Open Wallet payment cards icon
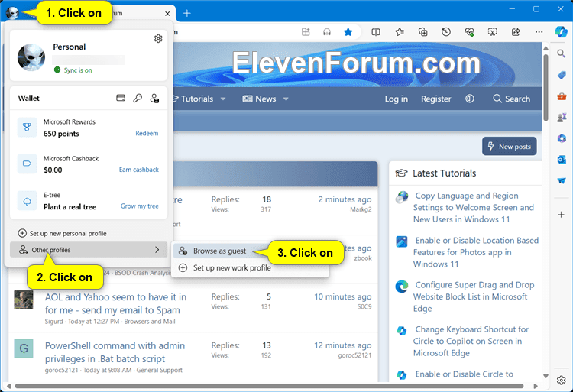 coord(121,98)
